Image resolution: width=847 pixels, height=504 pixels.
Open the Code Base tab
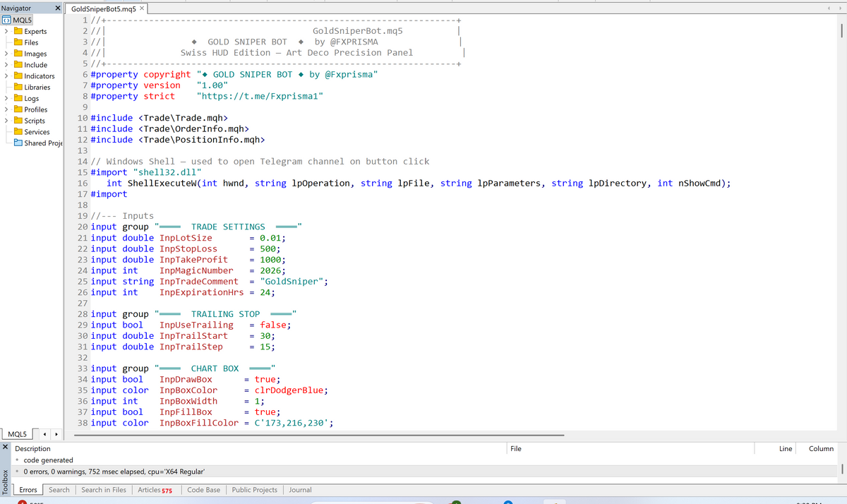point(203,489)
